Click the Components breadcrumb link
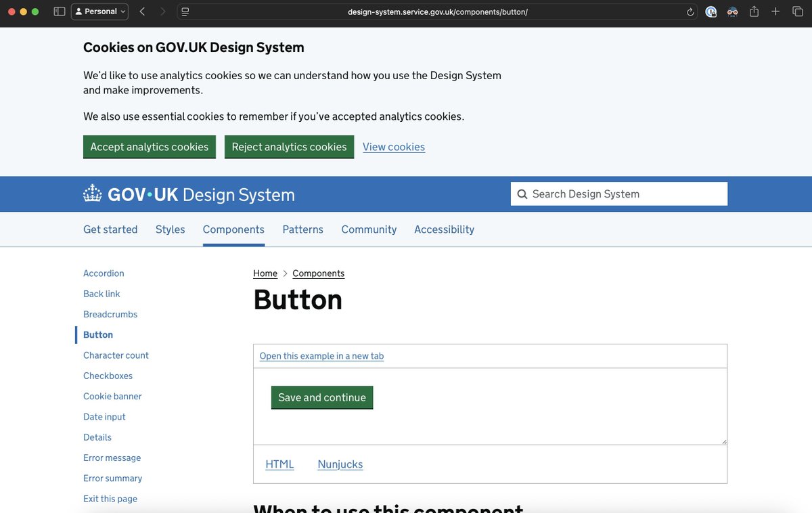 point(319,273)
